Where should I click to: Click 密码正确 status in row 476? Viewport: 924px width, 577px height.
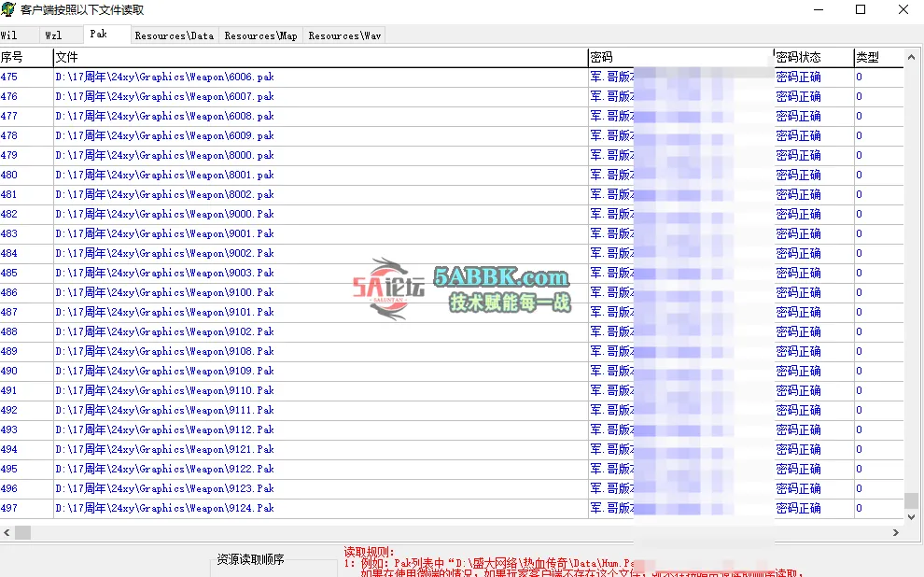click(798, 96)
